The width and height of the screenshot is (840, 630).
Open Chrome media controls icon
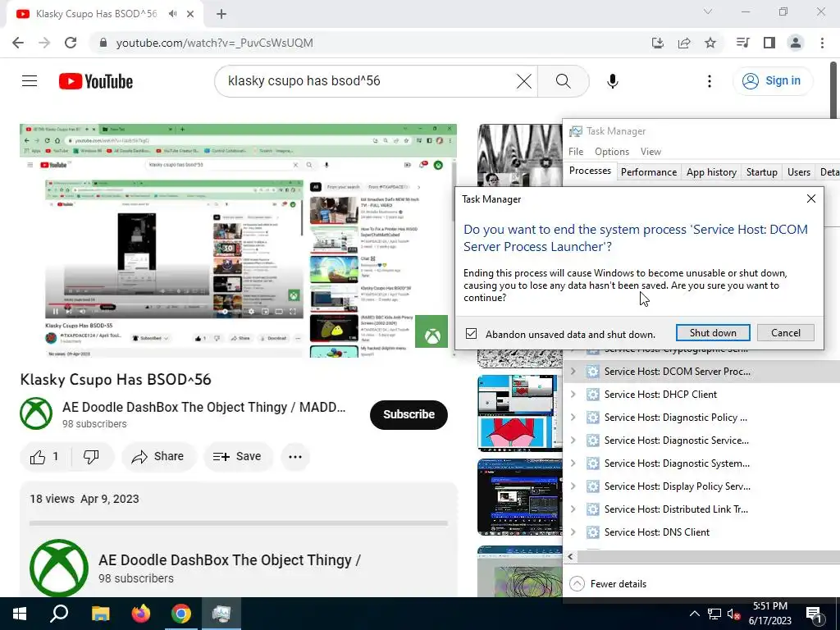pos(742,43)
